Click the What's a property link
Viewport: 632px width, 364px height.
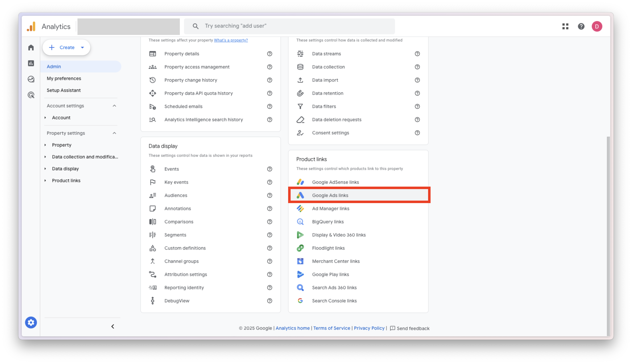[x=231, y=40]
